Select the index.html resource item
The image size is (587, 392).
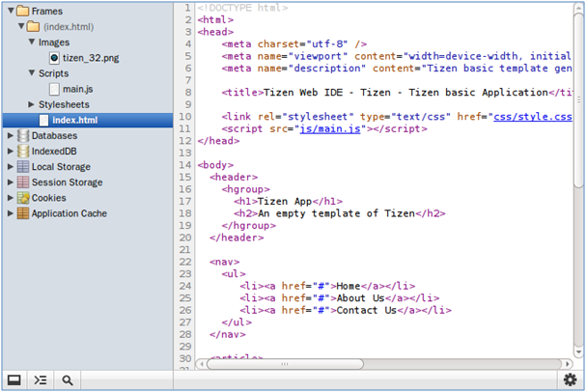coord(78,120)
